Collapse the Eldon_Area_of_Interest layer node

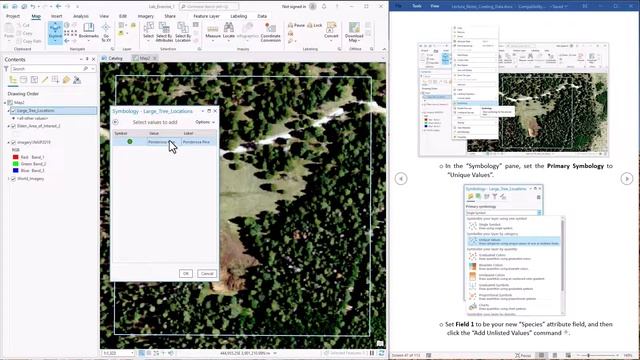coord(9,126)
